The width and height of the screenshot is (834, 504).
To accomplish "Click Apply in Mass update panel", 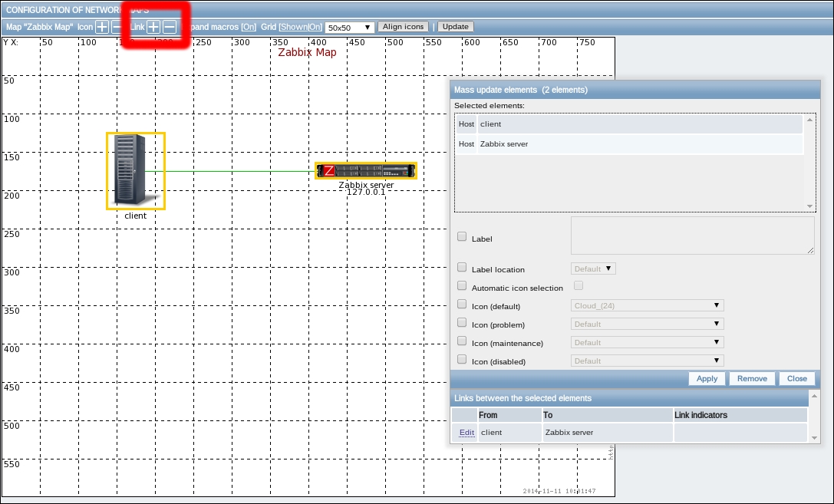I will click(x=707, y=378).
